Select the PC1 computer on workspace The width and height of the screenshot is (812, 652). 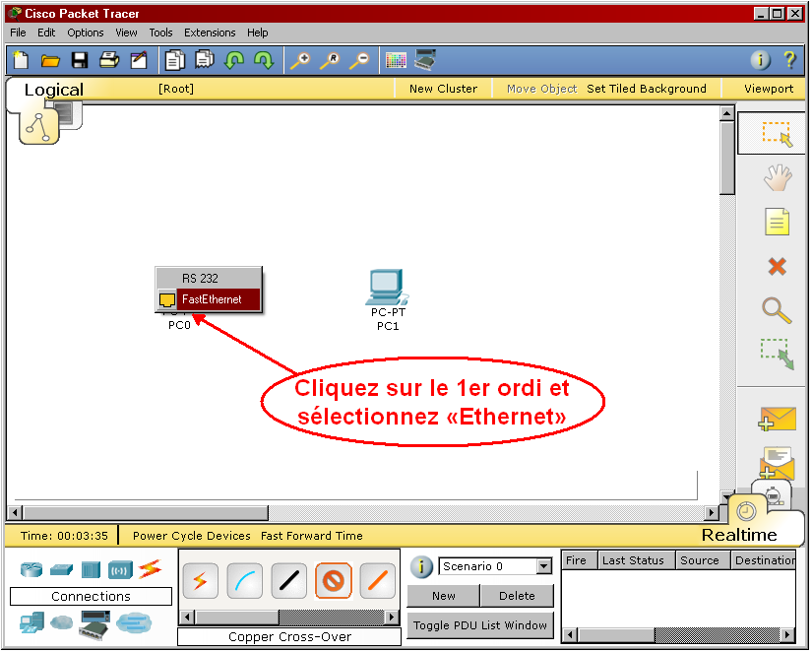[387, 288]
